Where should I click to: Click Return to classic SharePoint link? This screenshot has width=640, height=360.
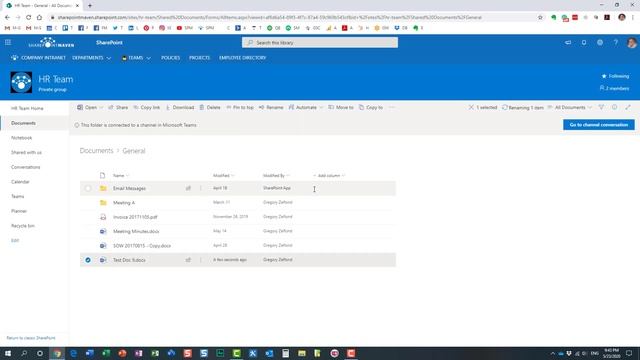coord(31,338)
